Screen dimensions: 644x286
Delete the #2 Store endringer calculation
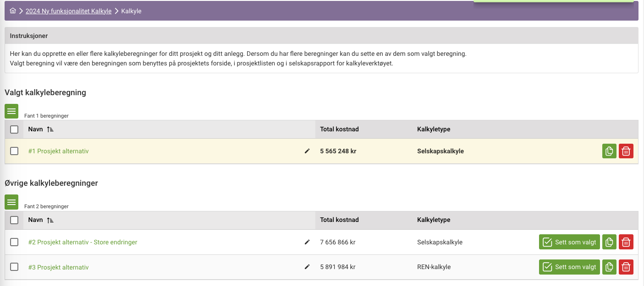point(626,242)
